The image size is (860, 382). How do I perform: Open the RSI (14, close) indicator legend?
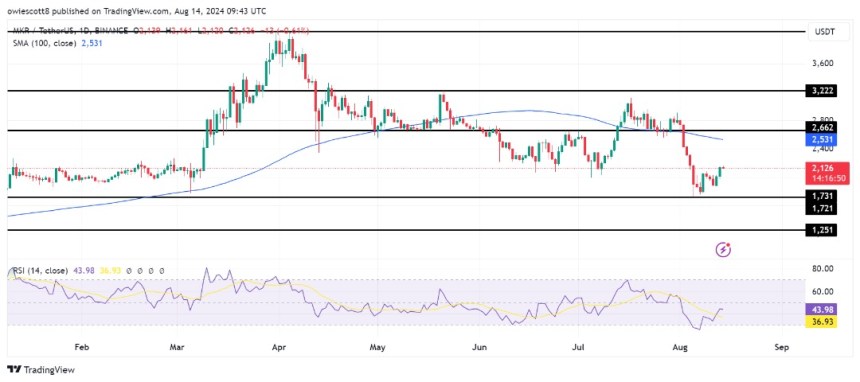pyautogui.click(x=41, y=271)
